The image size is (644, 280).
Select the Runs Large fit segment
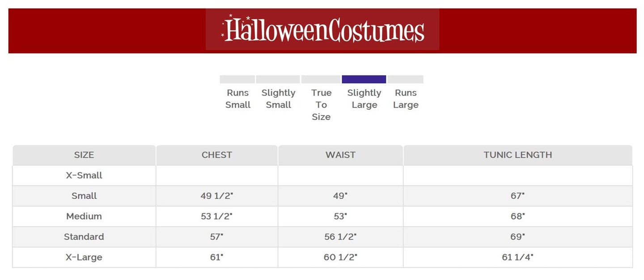(405, 79)
